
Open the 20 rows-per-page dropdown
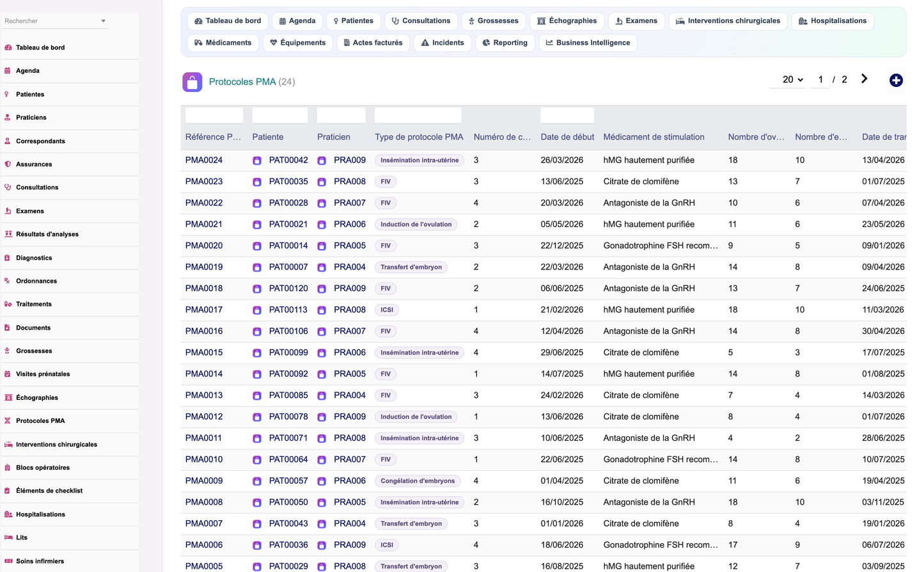793,80
